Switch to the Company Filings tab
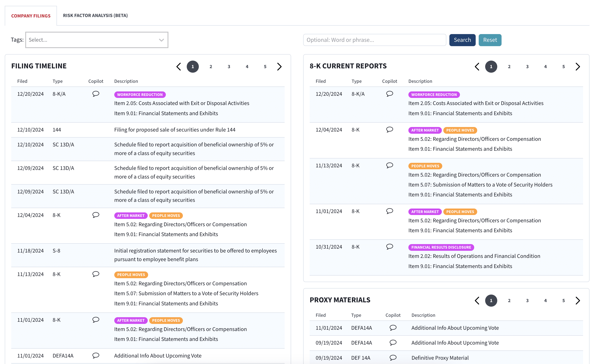This screenshot has height=364, width=596. [x=31, y=16]
